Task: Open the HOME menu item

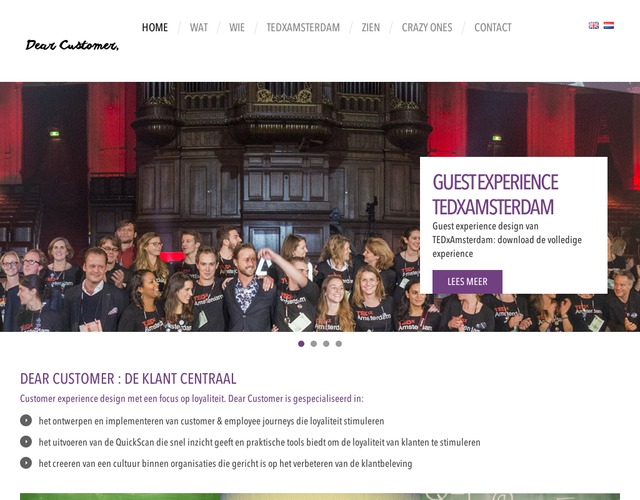Action: [155, 27]
